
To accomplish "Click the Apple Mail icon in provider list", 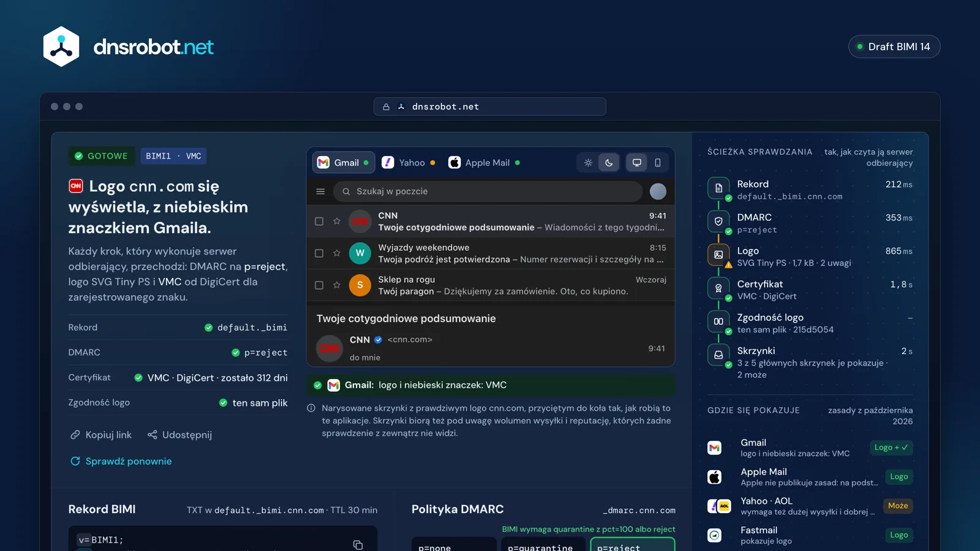I will [x=714, y=477].
